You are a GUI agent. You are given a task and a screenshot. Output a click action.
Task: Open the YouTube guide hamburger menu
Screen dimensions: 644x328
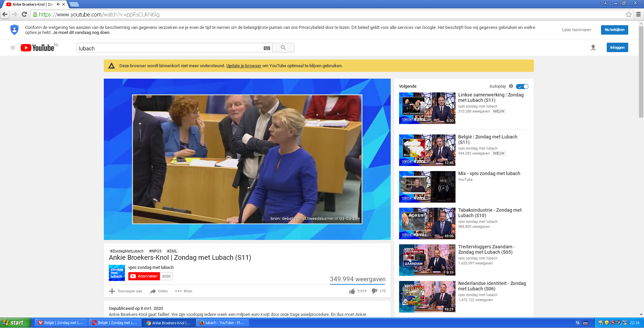13,48
